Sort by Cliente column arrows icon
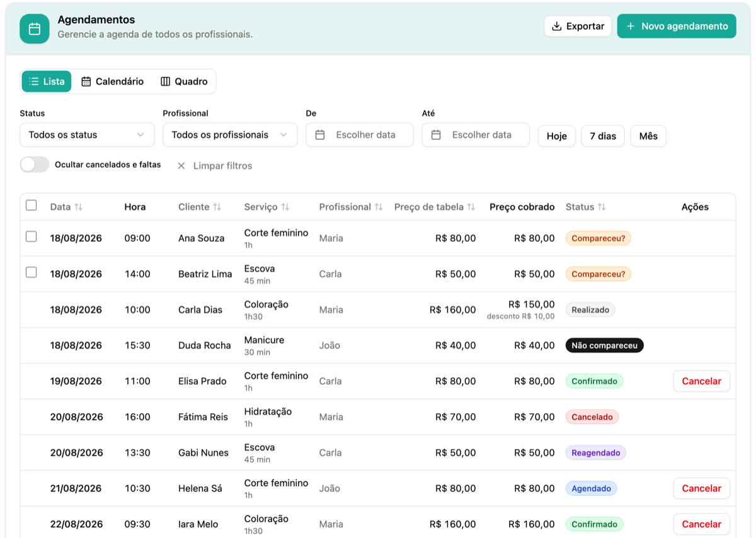 click(217, 207)
